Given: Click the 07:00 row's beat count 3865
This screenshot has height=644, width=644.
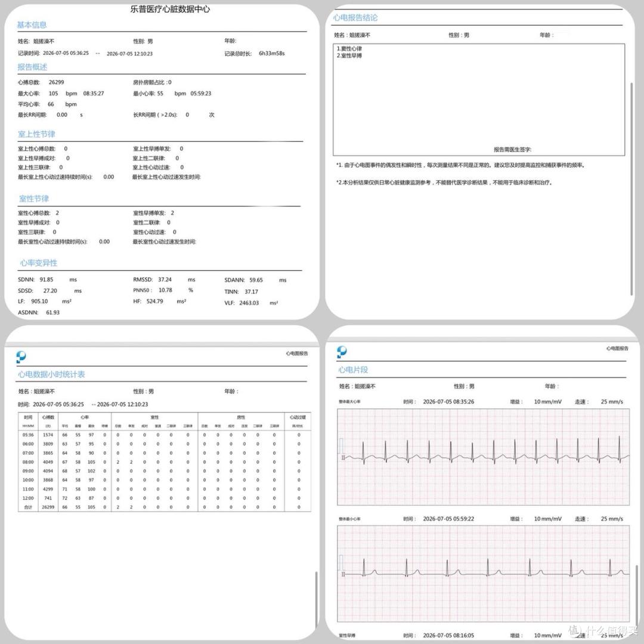Looking at the screenshot, I should pos(48,453).
